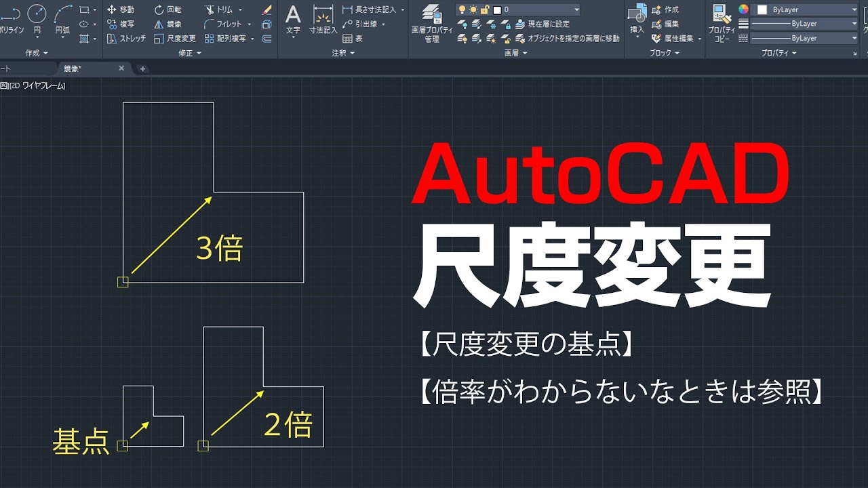The width and height of the screenshot is (868, 488).
Task: Select the Trim (トリム) tool
Action: point(218,9)
